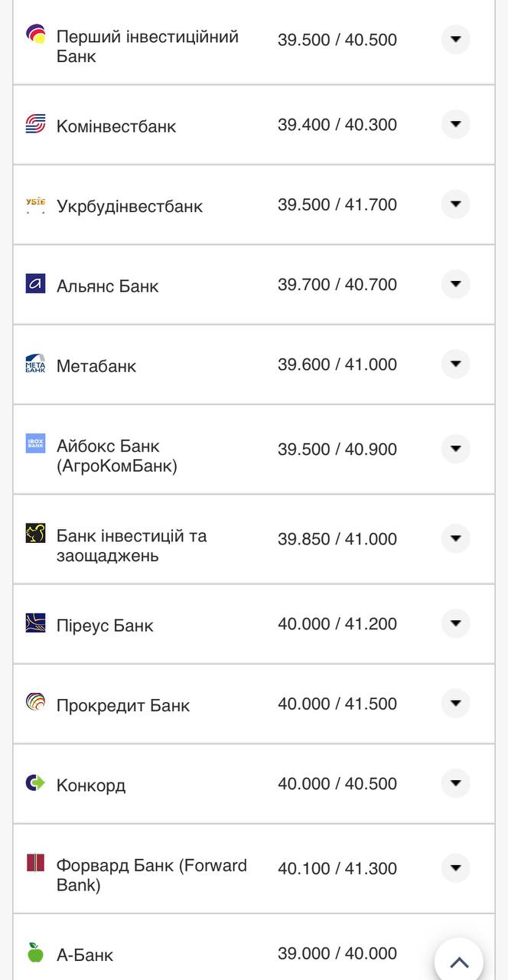
Task: Expand the Комінвестбанк dropdown arrow
Action: pos(455,124)
